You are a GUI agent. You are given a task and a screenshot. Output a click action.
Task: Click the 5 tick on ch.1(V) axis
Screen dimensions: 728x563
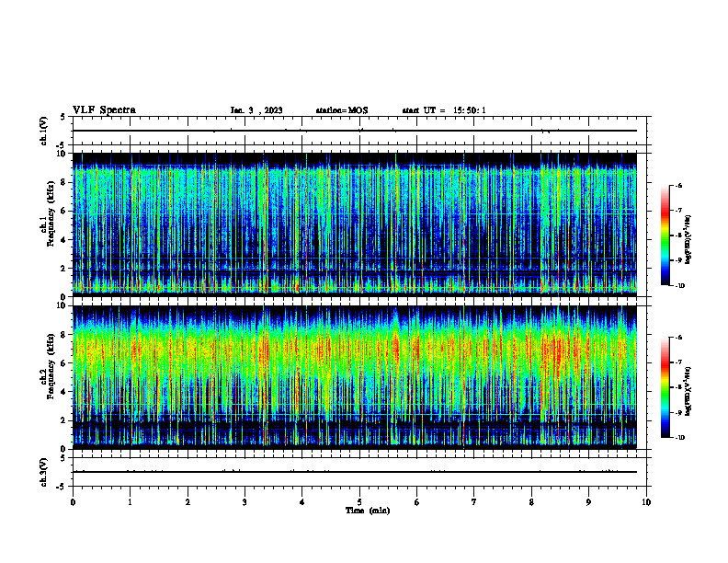63,117
